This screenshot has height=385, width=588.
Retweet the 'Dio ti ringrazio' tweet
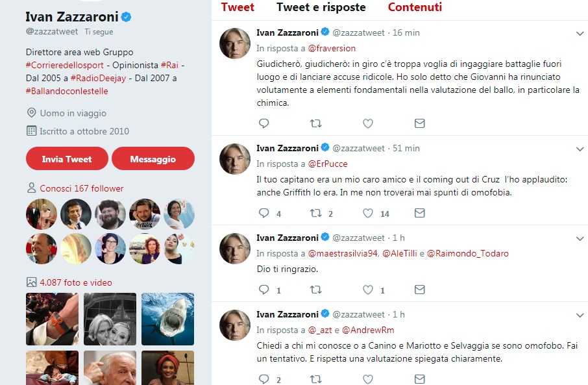(316, 290)
